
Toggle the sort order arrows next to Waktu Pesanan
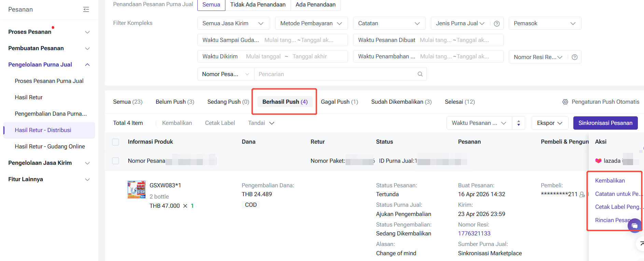pos(518,123)
